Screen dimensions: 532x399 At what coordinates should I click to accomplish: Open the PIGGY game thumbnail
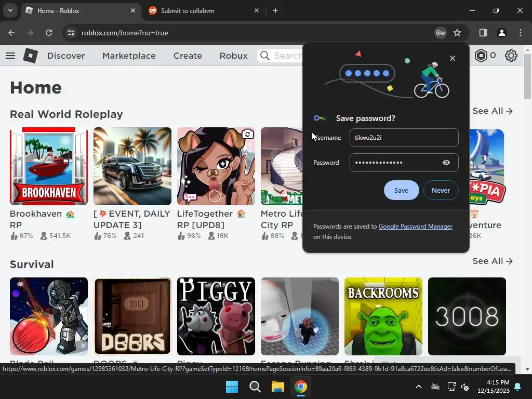(x=216, y=316)
